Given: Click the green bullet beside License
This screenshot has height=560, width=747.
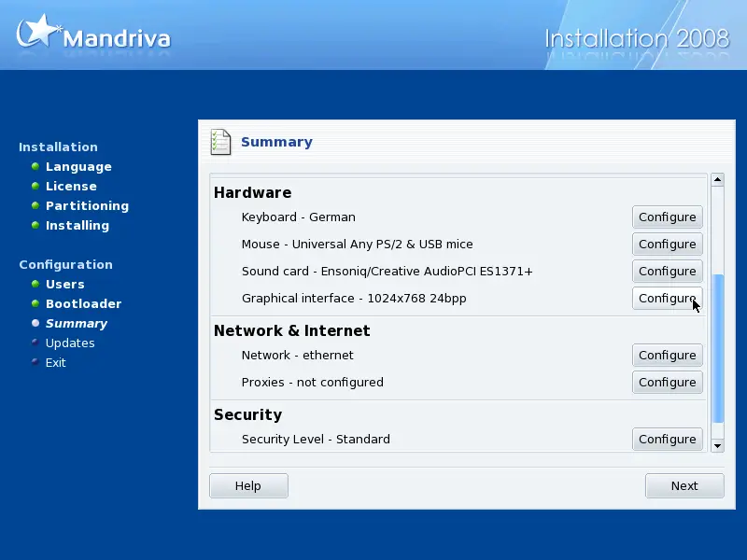Looking at the screenshot, I should tap(35, 186).
